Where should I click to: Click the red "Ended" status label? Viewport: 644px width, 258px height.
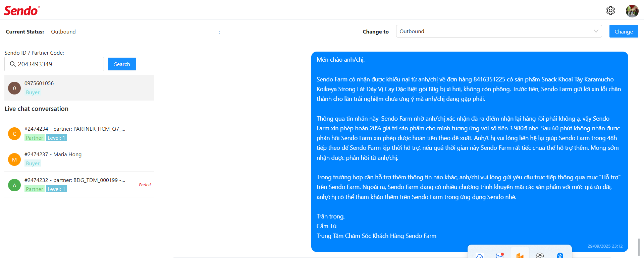145,185
